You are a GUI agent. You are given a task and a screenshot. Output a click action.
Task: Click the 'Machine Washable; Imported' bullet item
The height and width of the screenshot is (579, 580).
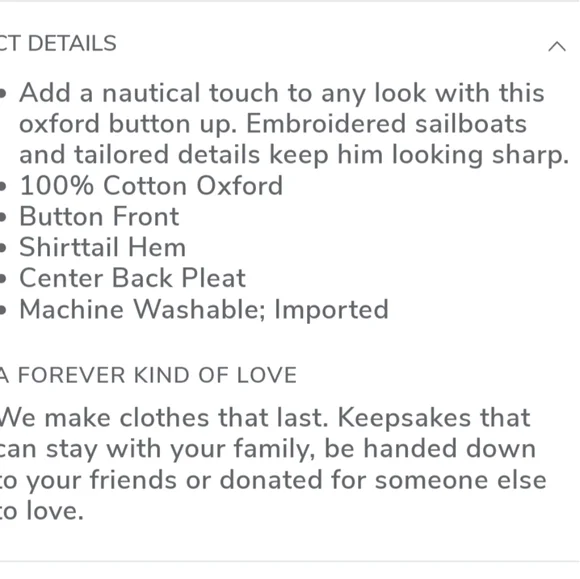click(x=204, y=309)
